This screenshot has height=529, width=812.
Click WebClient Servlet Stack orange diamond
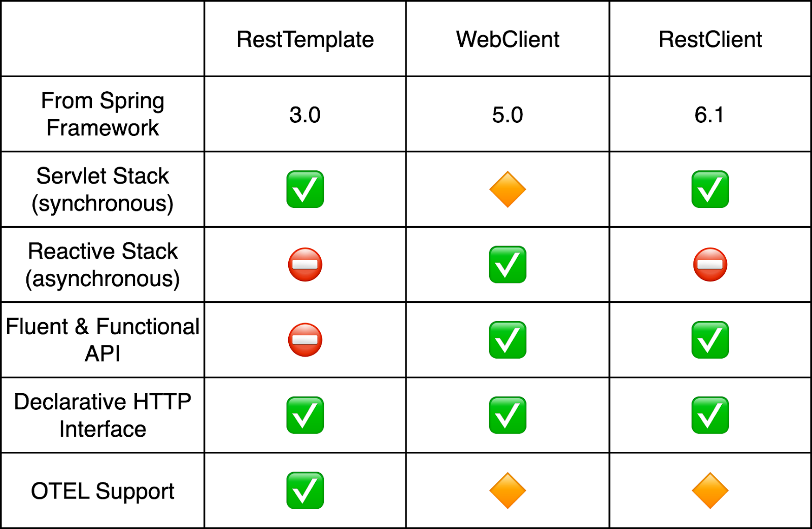click(x=507, y=189)
